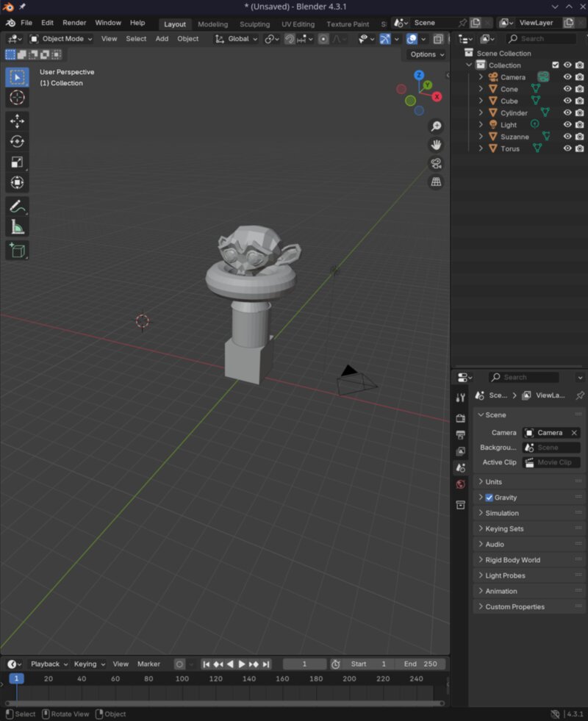Switch to the UV Editing workspace tab
Screen dimensions: 588x721
298,24
